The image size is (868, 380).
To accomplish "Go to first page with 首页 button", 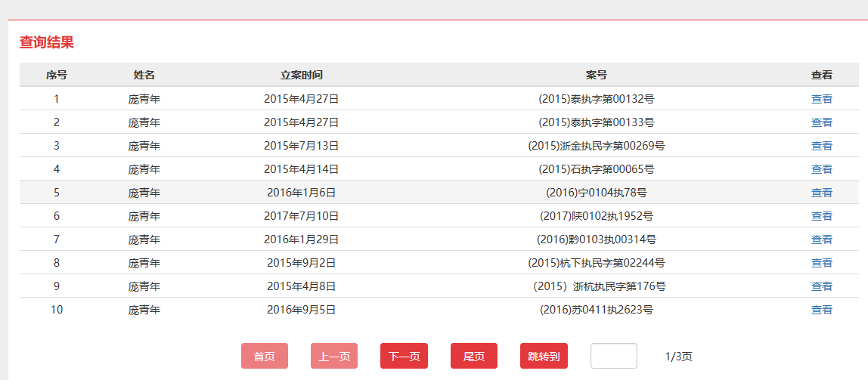I will 265,357.
